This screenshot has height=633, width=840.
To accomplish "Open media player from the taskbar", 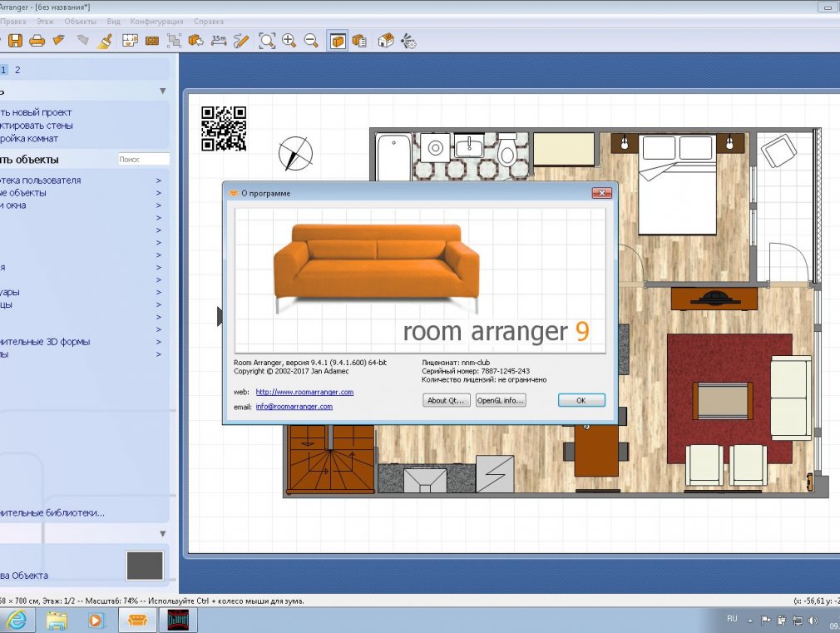I will click(x=96, y=621).
